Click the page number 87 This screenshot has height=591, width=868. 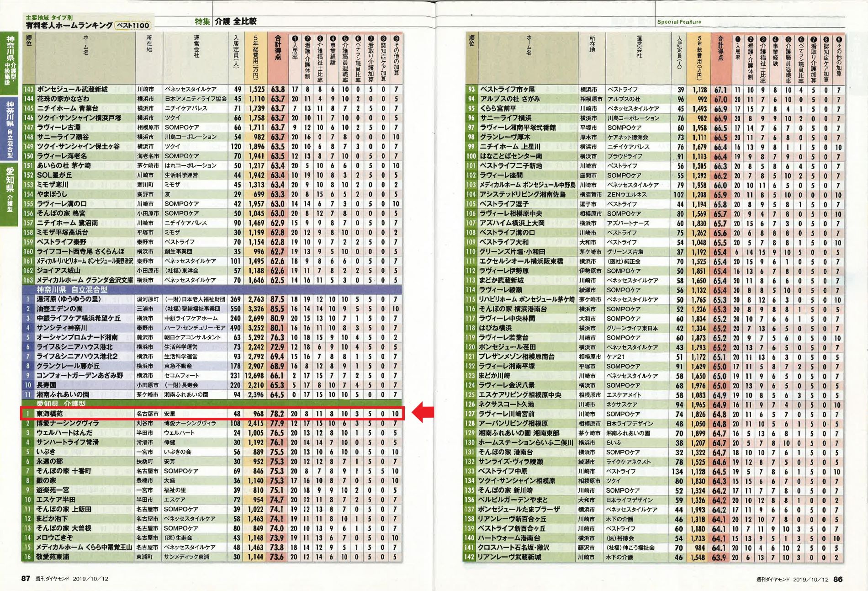click(x=26, y=578)
